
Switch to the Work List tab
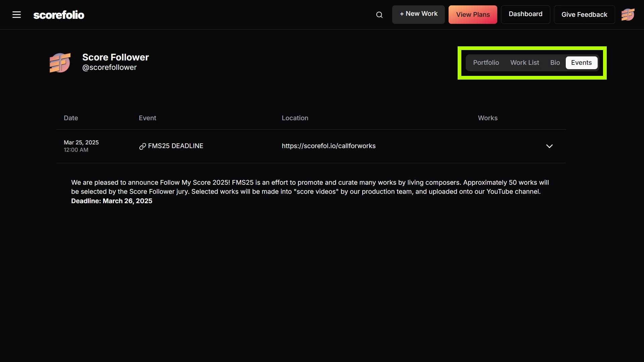coord(524,63)
